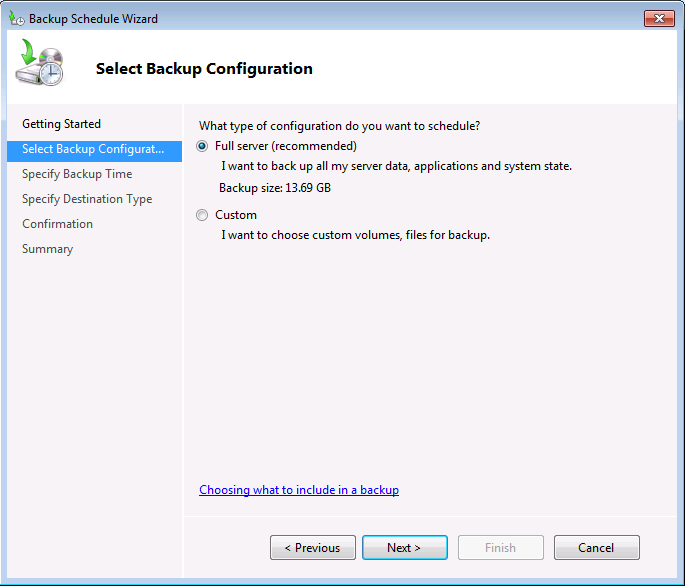Click the large backup disk and clock icon

point(39,64)
